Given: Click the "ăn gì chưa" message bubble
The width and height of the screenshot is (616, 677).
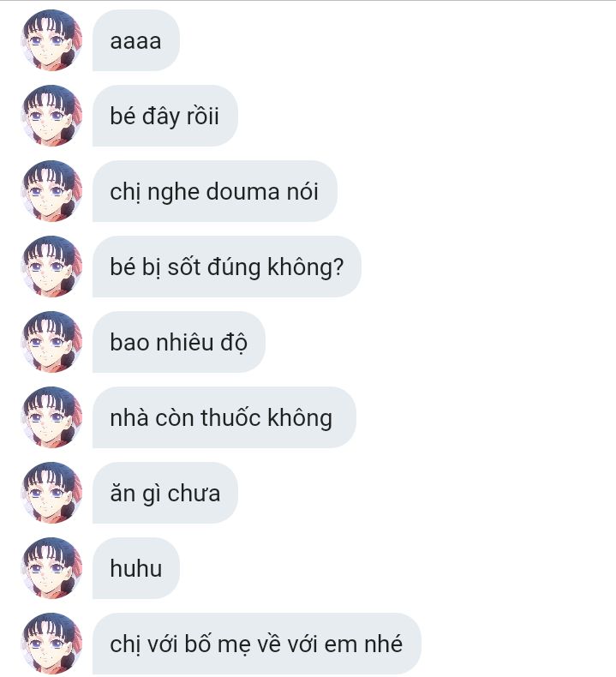Looking at the screenshot, I should (164, 493).
